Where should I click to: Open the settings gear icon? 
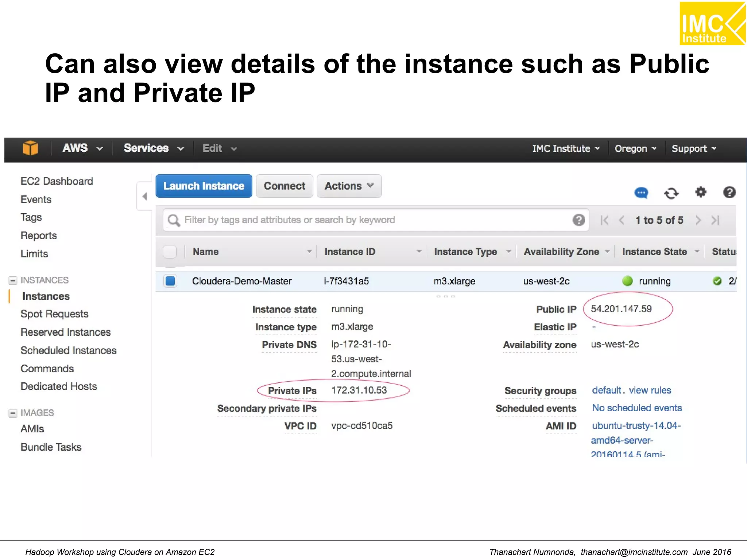(701, 192)
